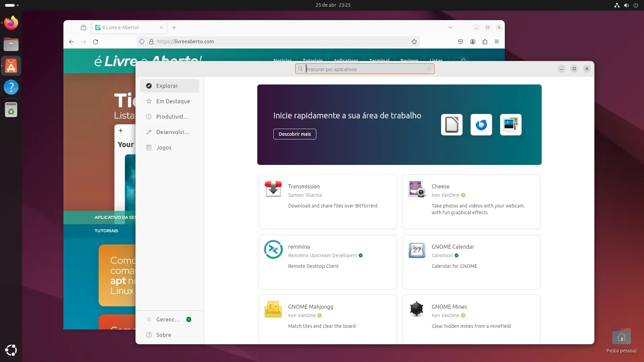Viewport: 644px width, 362px height.
Task: Bookmark the page with the star icon
Action: click(x=414, y=42)
